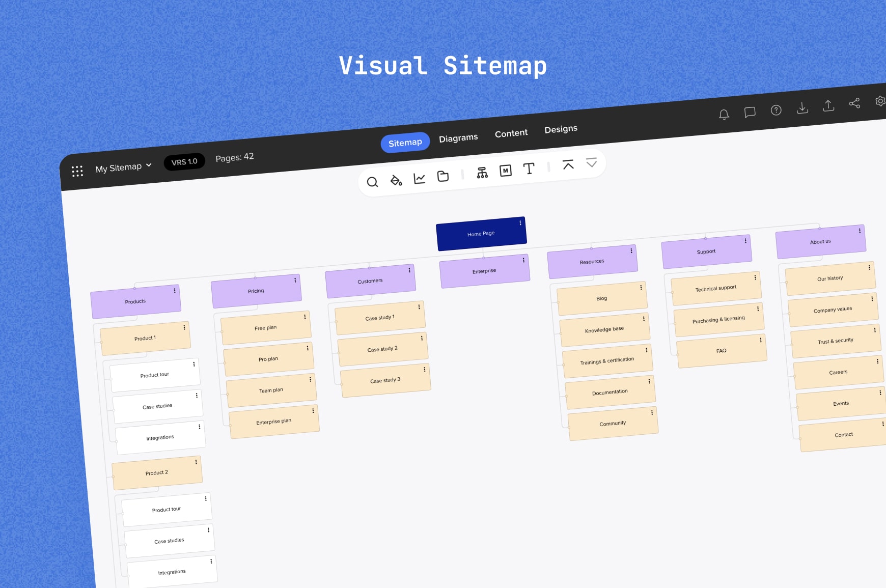Select the hierarchy tree structure icon
Viewport: 886px width, 588px height.
point(482,173)
